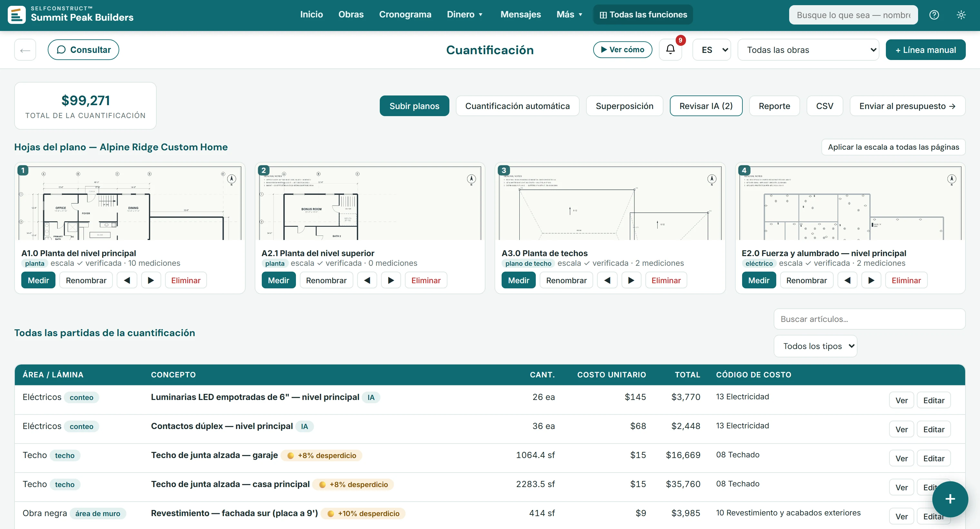The height and width of the screenshot is (529, 980).
Task: Open the Todos los tipos filter
Action: (x=815, y=346)
